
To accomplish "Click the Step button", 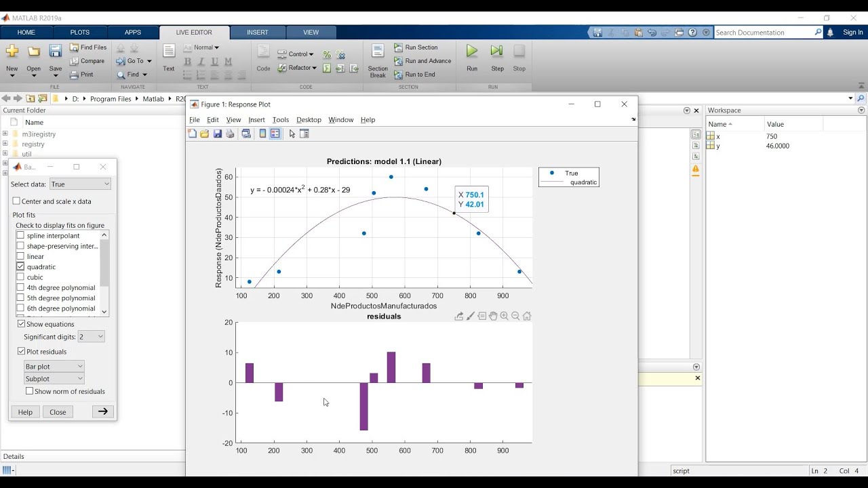I will 497,58.
